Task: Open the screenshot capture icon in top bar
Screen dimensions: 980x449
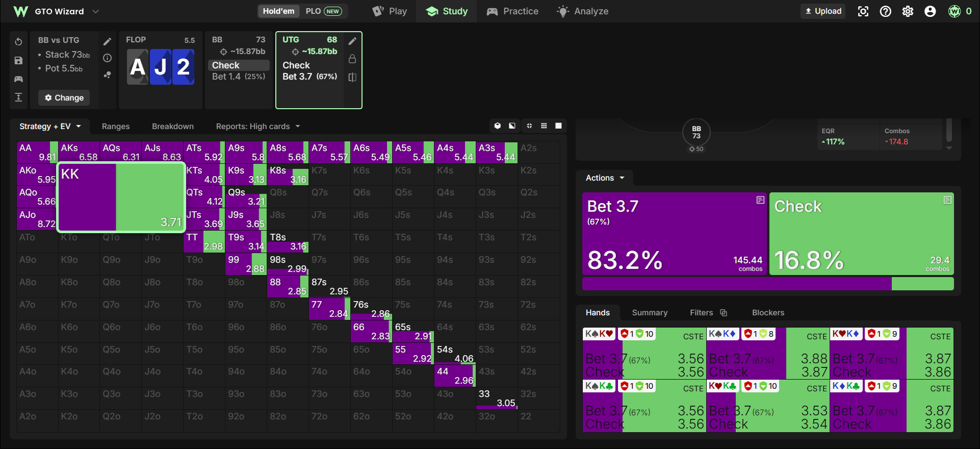Action: click(863, 11)
